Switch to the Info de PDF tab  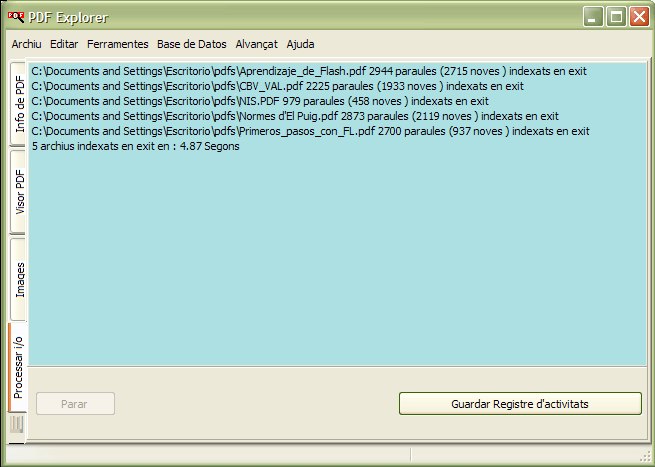19,105
